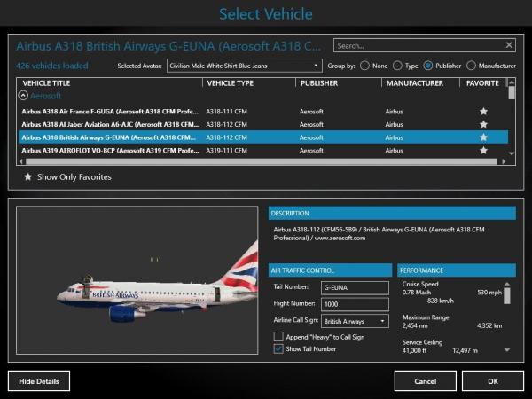Click Performance panel scroll down arrow
Screen dimensions: 532x399
point(507,350)
